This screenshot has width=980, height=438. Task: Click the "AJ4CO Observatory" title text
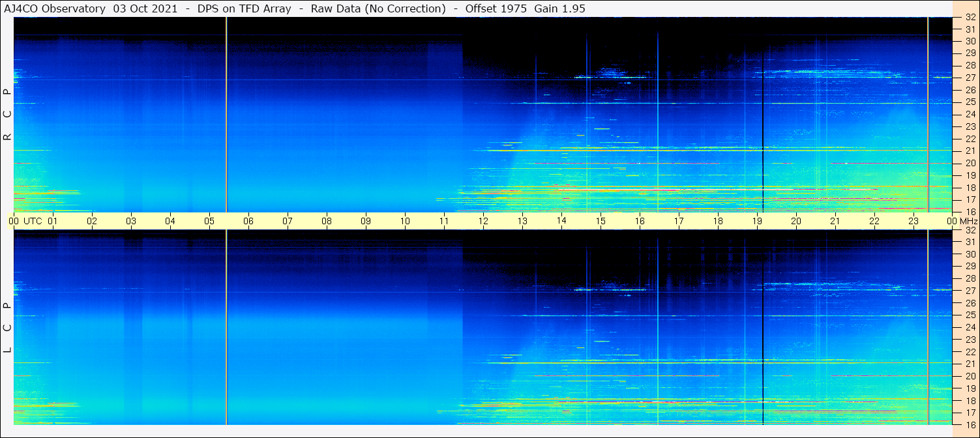(x=54, y=8)
